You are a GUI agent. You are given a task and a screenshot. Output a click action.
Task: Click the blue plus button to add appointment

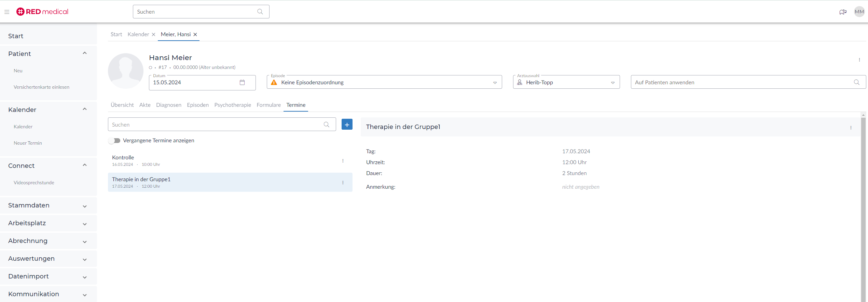click(347, 125)
